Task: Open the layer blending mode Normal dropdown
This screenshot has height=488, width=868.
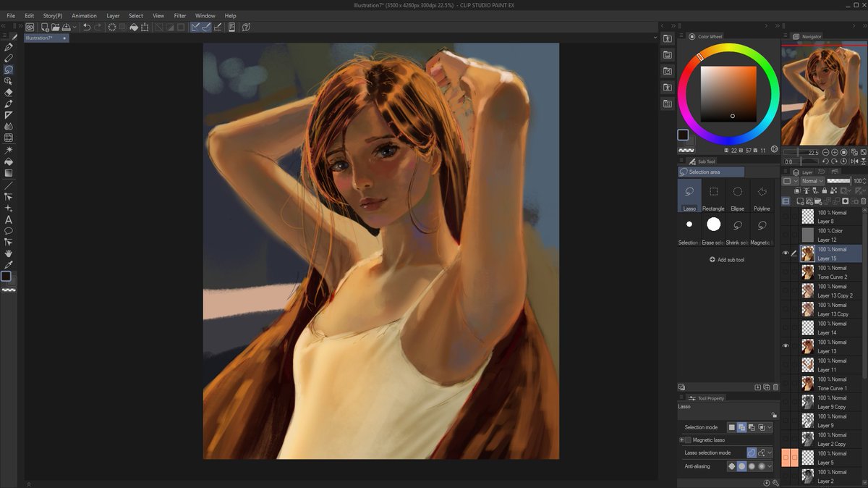Action: click(812, 181)
